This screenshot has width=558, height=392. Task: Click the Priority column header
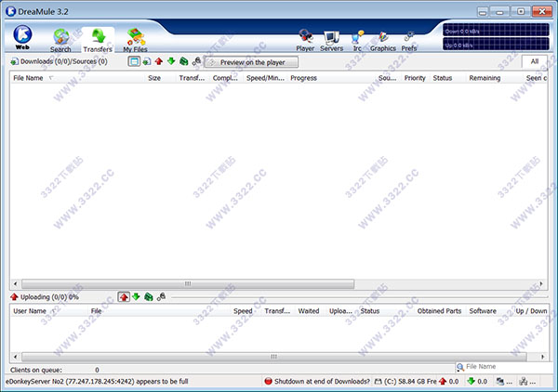(x=415, y=78)
